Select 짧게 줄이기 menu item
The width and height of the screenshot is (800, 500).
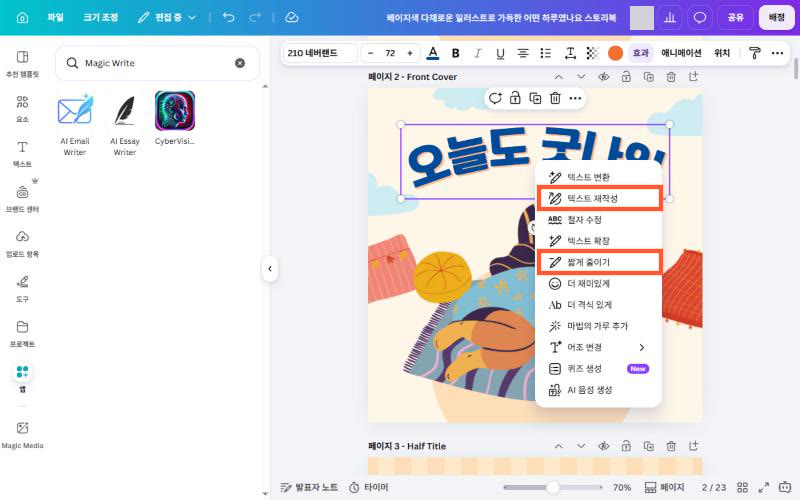599,262
